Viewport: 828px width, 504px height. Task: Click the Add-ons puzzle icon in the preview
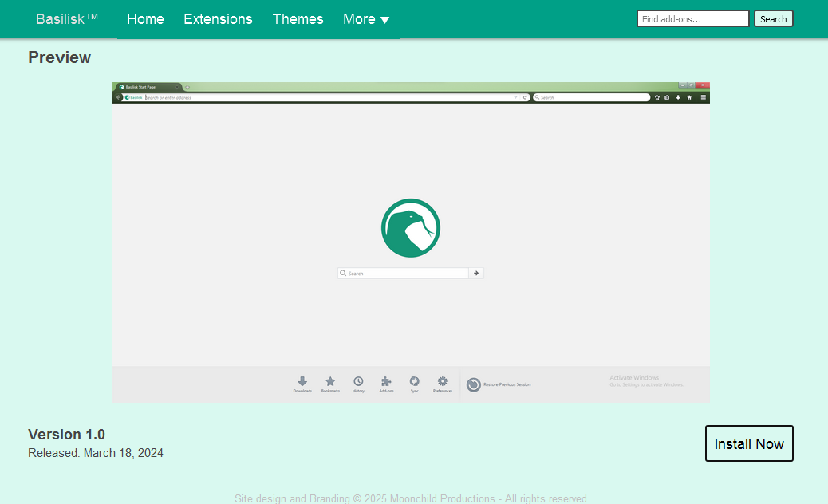point(386,381)
